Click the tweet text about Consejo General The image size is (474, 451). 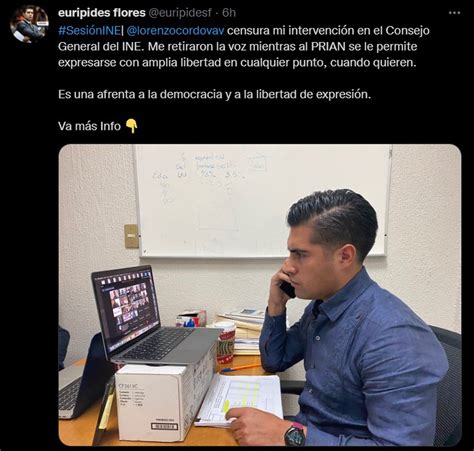coord(244,46)
